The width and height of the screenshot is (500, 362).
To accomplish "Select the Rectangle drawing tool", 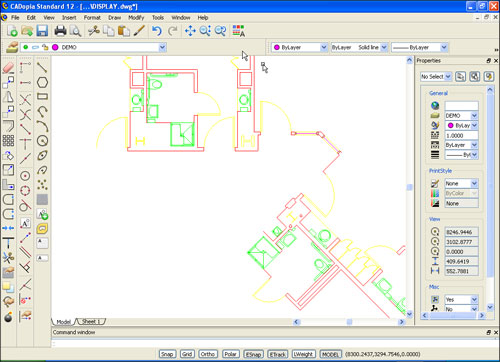I will [x=42, y=97].
